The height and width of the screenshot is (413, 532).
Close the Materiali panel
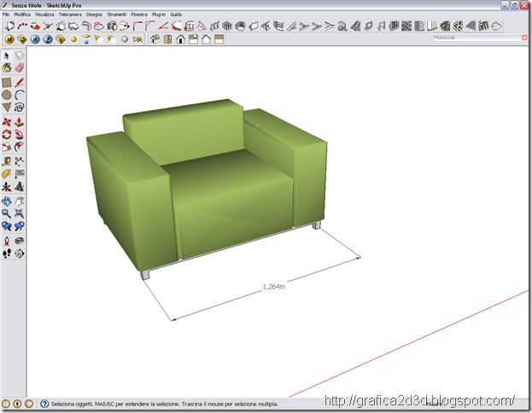[x=524, y=38]
